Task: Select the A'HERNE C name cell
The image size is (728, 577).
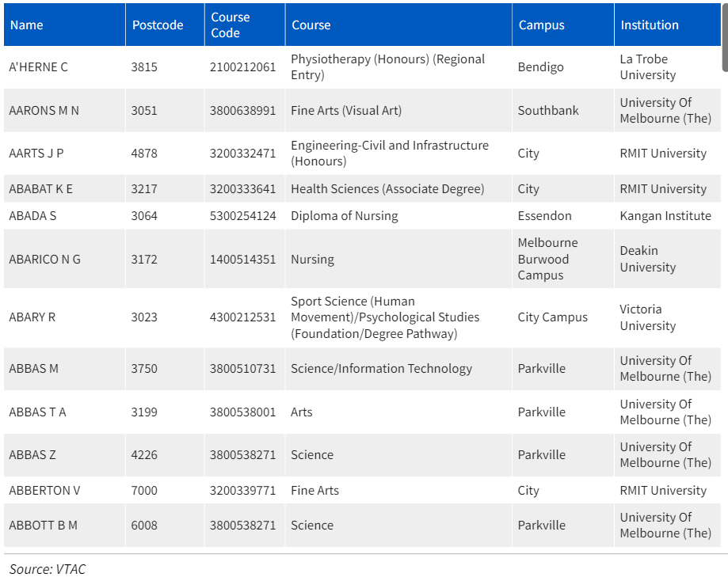Action: point(38,67)
